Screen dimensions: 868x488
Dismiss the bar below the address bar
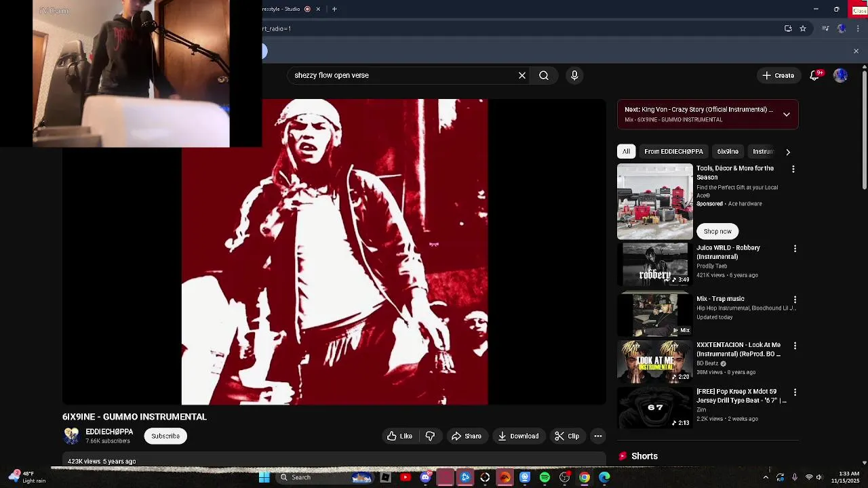tap(856, 52)
